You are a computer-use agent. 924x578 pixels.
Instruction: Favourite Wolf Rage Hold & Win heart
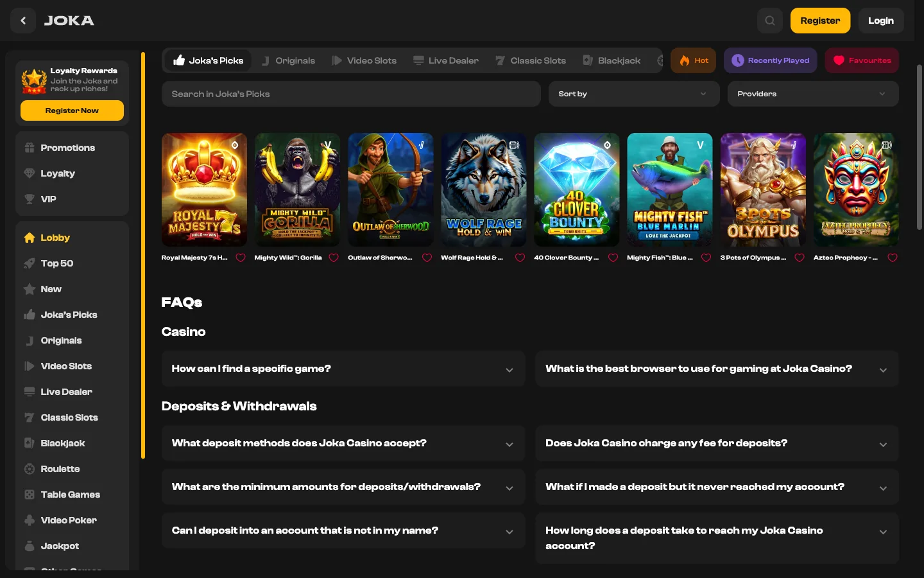coord(520,258)
